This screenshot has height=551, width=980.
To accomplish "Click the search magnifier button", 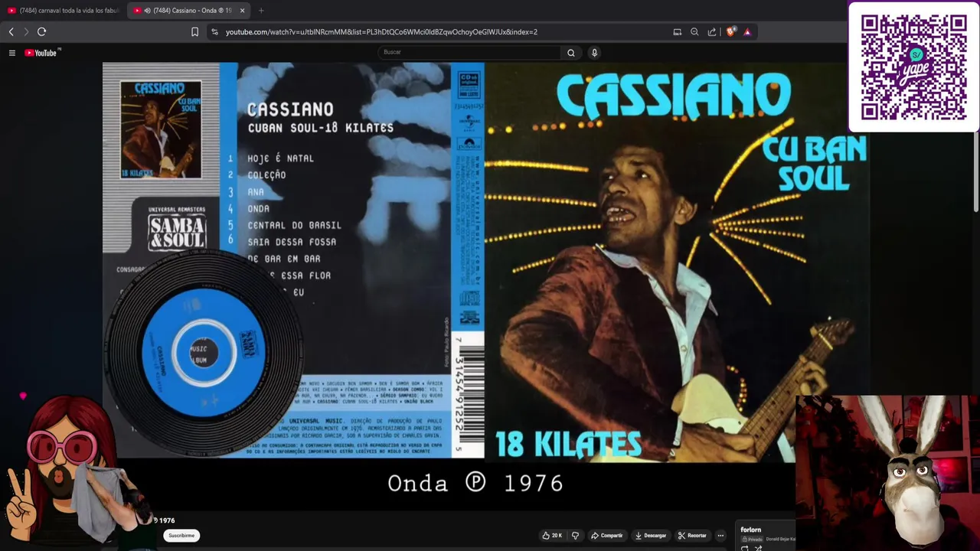I will [x=570, y=52].
